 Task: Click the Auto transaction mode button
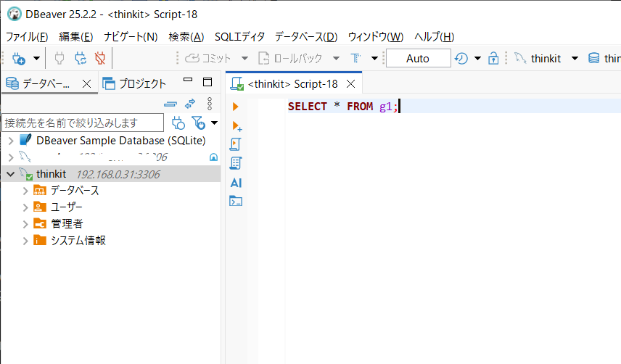(417, 59)
